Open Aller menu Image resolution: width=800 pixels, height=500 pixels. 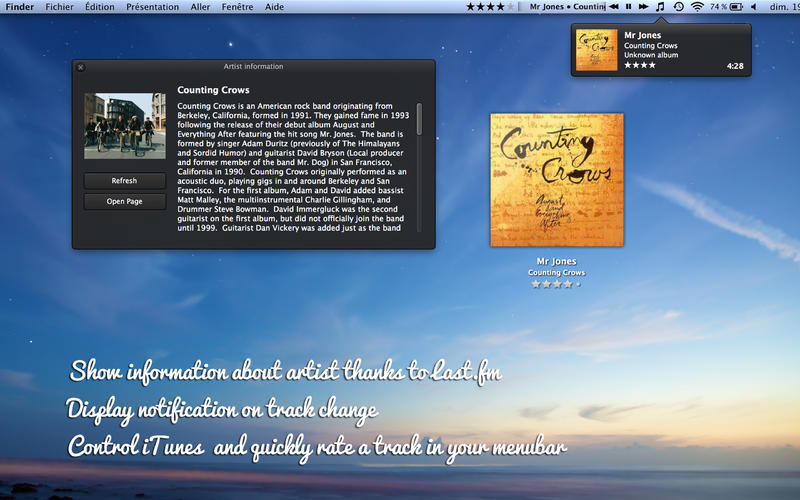click(201, 7)
